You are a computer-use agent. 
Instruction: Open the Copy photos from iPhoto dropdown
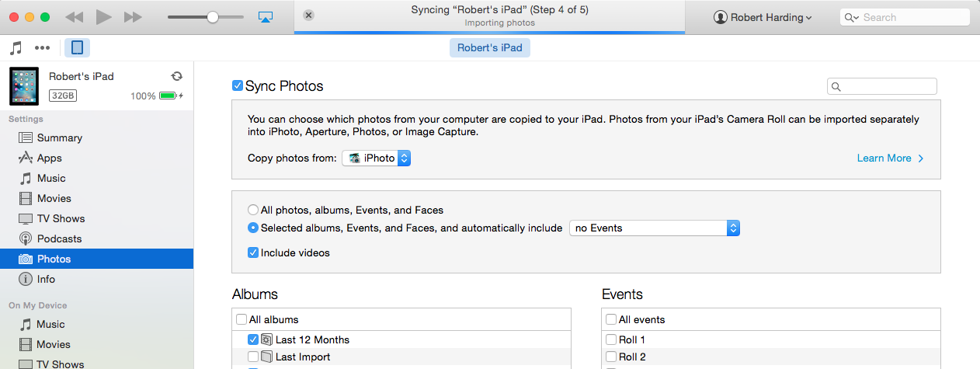click(x=377, y=158)
